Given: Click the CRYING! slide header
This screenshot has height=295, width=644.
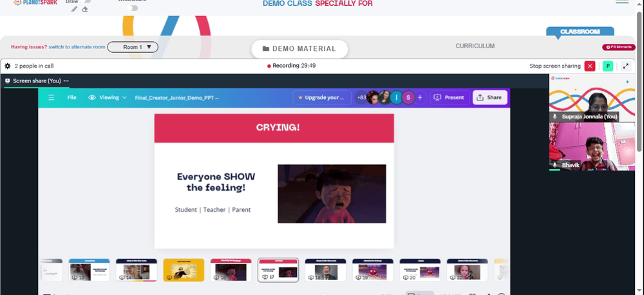Looking at the screenshot, I should 274,128.
